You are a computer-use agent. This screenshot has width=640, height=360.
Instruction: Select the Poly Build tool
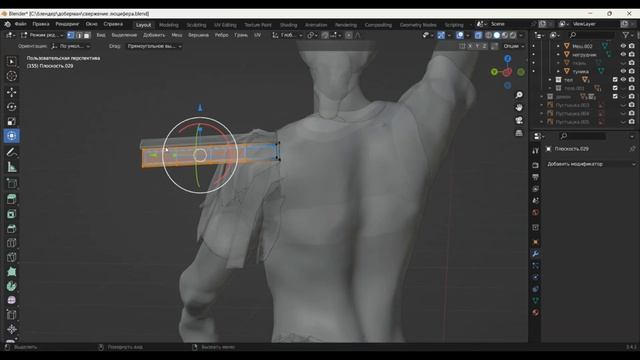click(x=11, y=272)
